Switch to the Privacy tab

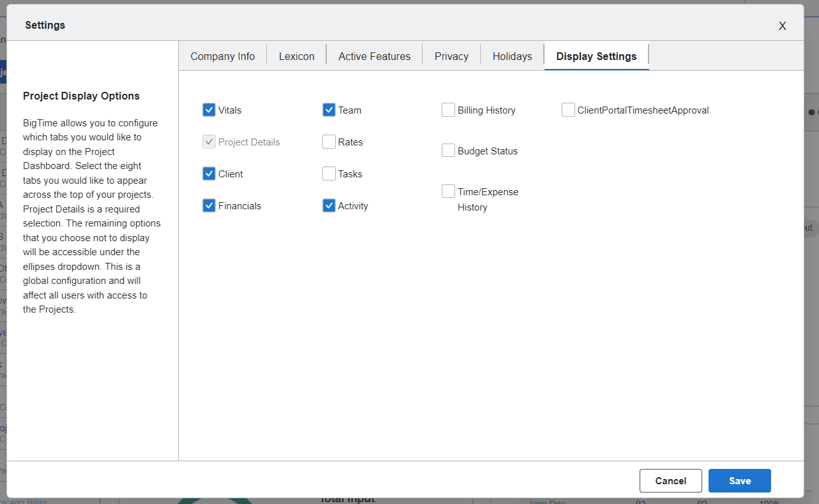[x=451, y=56]
